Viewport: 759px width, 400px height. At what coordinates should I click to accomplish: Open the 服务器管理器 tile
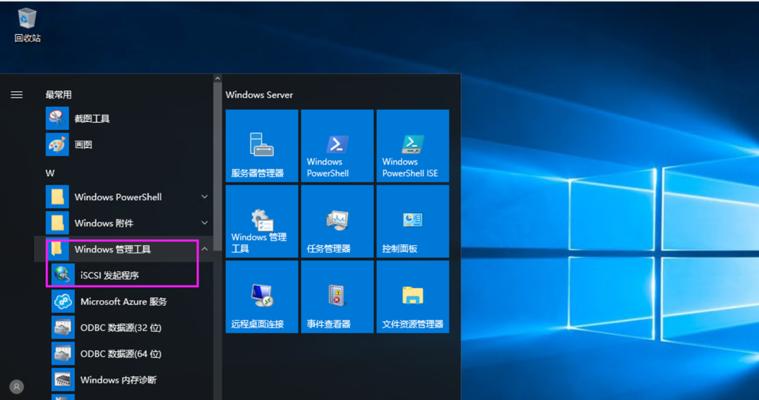262,146
